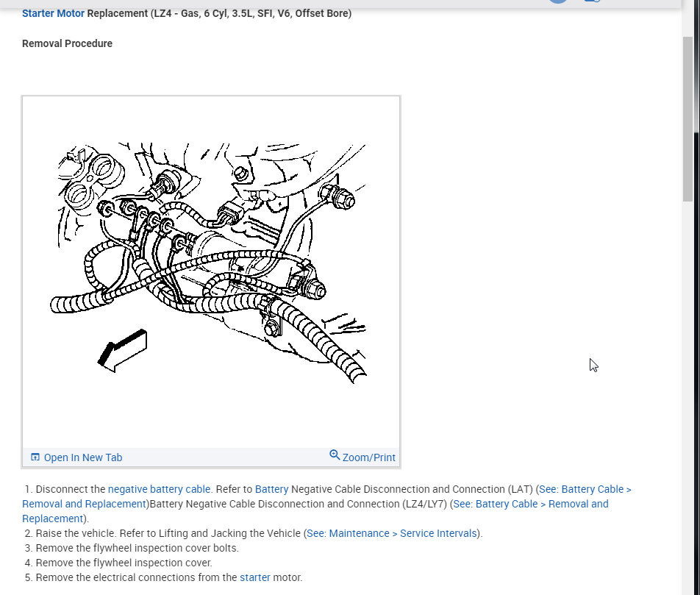Click the starter link in step five
The width and height of the screenshot is (700, 595).
pyautogui.click(x=255, y=577)
